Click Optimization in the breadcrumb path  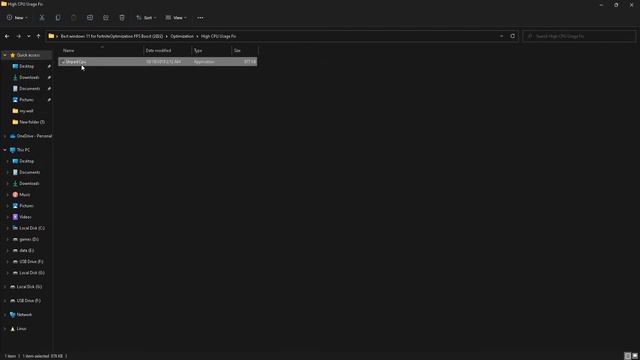(182, 36)
